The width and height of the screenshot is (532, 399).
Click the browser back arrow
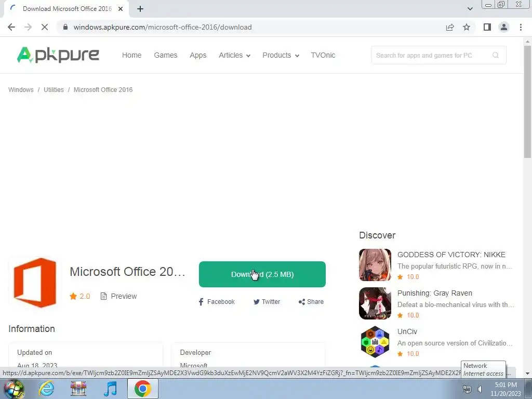[x=11, y=27]
